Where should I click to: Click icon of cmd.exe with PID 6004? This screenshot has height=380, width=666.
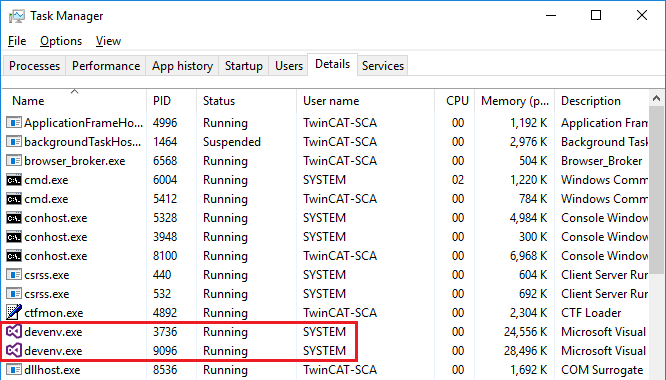14,180
